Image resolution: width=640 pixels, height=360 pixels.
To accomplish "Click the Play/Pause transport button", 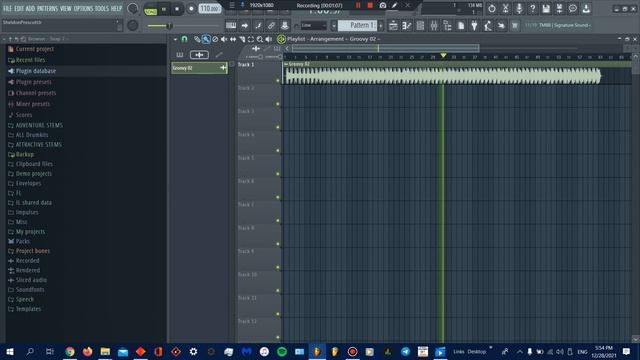I will point(164,9).
